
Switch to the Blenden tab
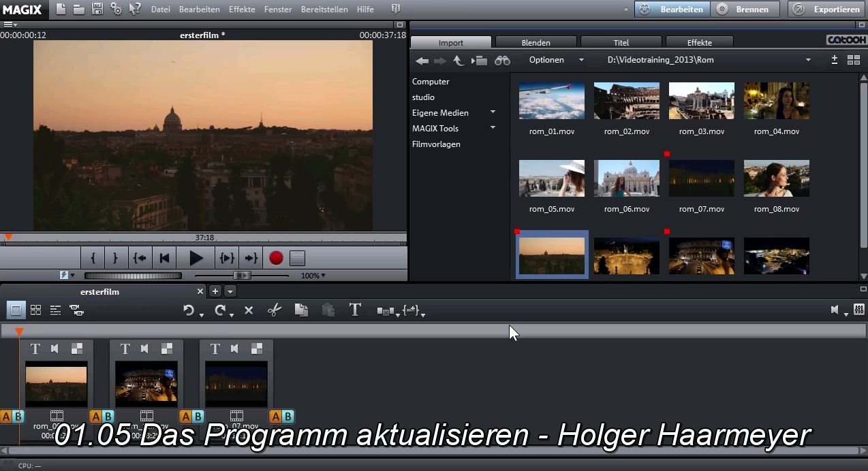click(536, 42)
